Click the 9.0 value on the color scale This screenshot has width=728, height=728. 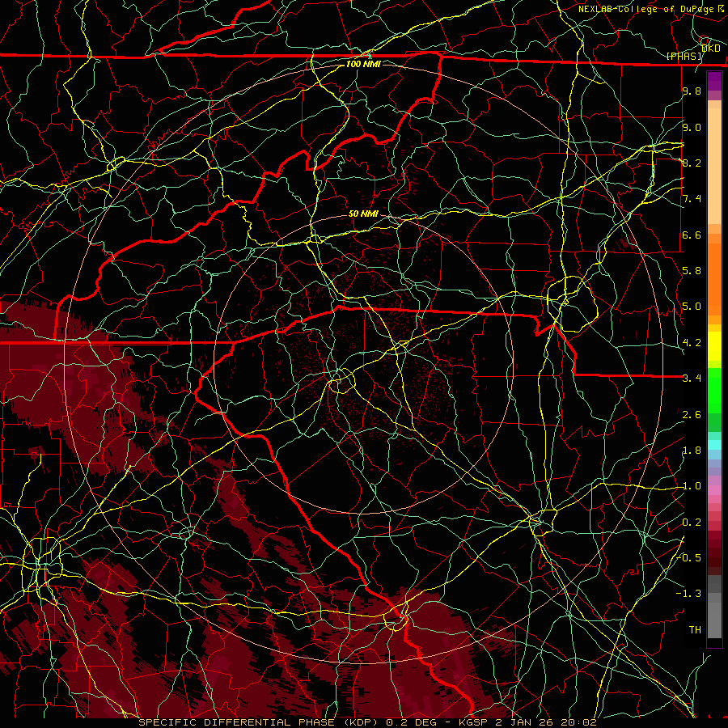(x=692, y=127)
